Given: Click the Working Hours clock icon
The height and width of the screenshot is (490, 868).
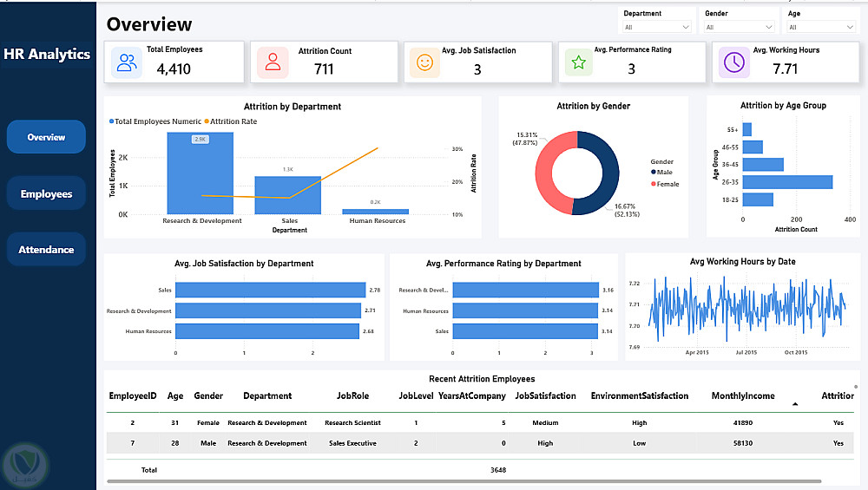Looking at the screenshot, I should pos(734,62).
